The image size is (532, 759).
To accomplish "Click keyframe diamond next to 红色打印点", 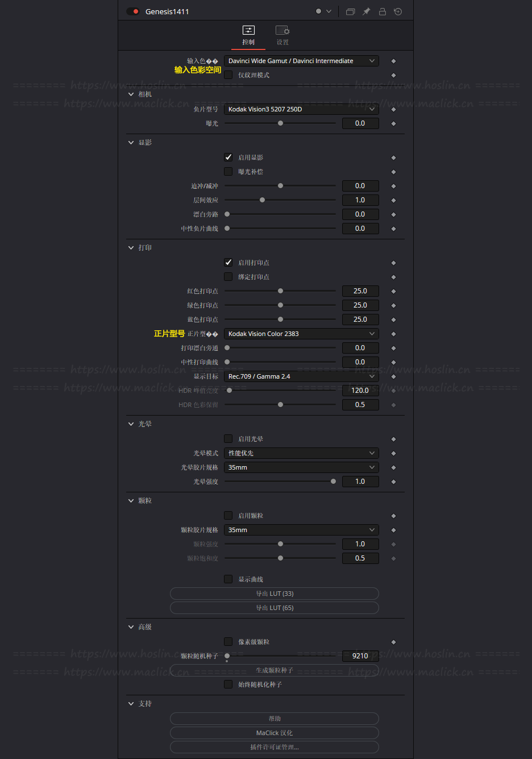I will point(393,291).
